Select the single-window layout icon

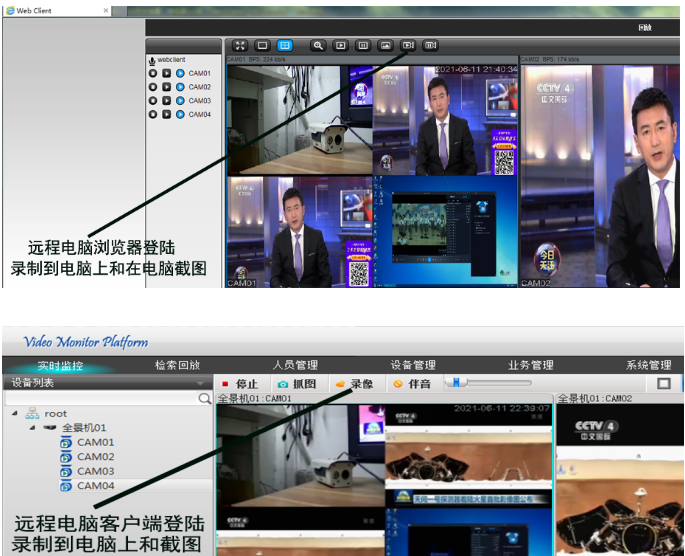tap(262, 46)
